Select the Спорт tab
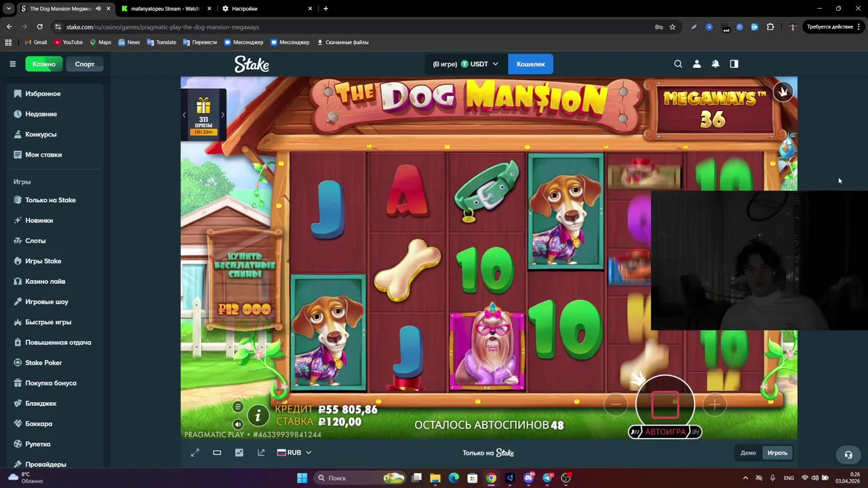Image resolution: width=868 pixels, height=488 pixels. pos(85,64)
